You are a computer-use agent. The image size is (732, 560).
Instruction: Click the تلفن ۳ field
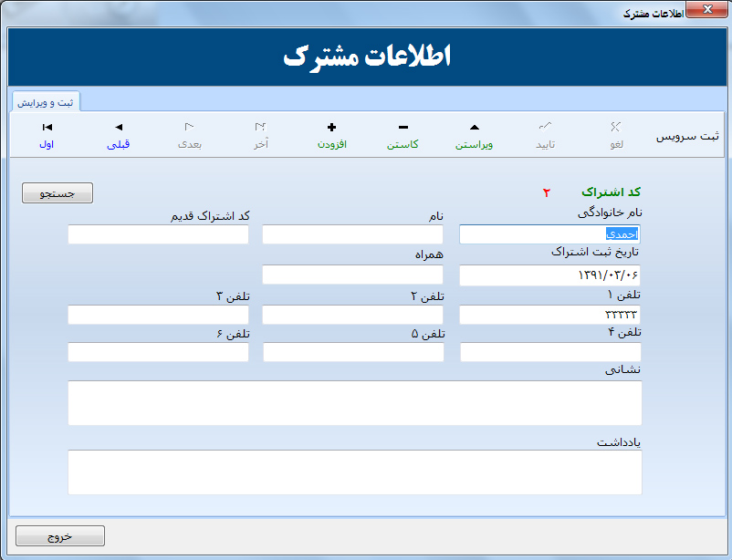click(x=158, y=315)
